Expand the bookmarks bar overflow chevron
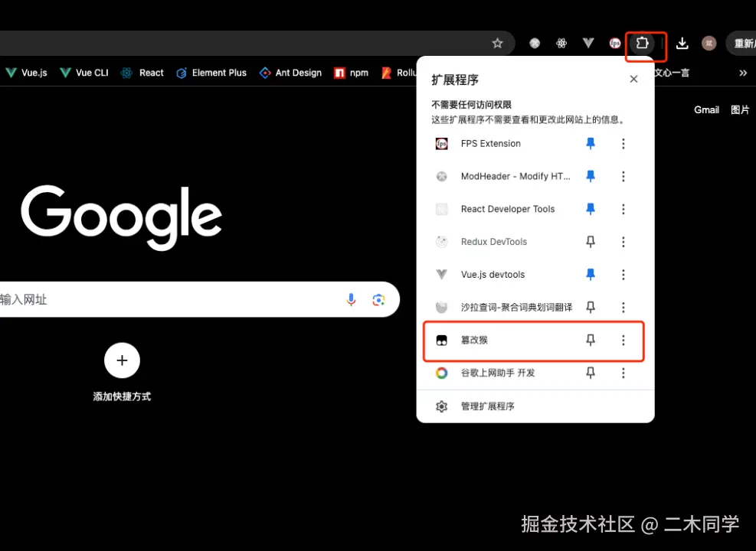 (x=743, y=73)
